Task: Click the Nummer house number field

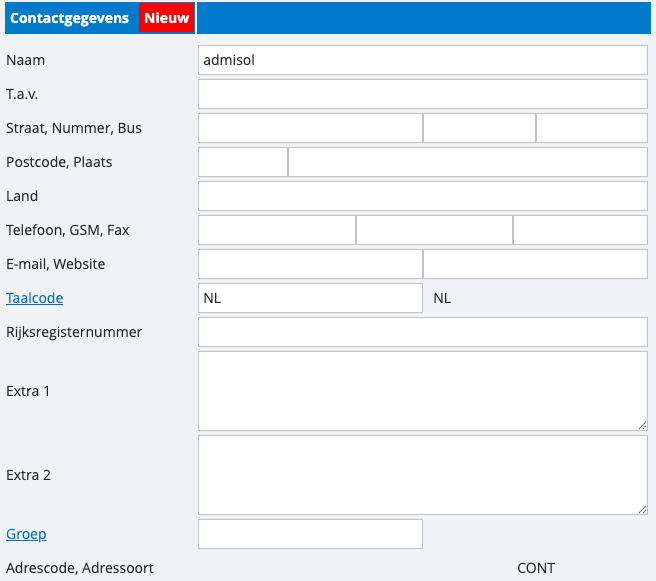Action: pyautogui.click(x=479, y=128)
